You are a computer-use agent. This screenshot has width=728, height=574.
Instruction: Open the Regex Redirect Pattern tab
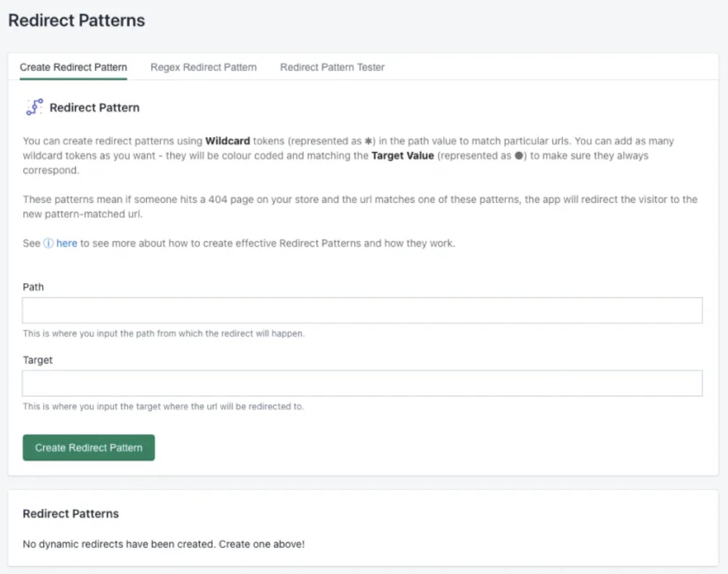[203, 67]
